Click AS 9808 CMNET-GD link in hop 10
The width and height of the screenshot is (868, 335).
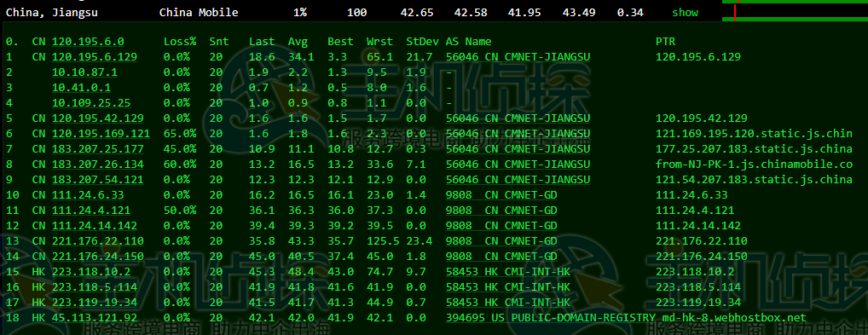(501, 195)
